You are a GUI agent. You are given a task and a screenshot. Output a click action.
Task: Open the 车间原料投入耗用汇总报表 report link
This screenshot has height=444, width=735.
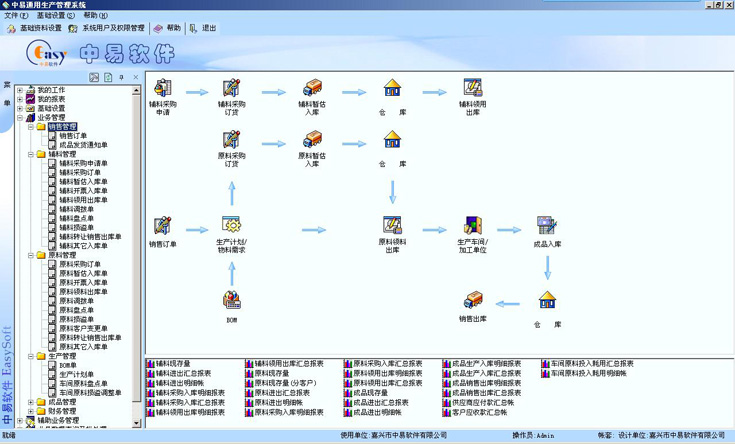point(592,364)
